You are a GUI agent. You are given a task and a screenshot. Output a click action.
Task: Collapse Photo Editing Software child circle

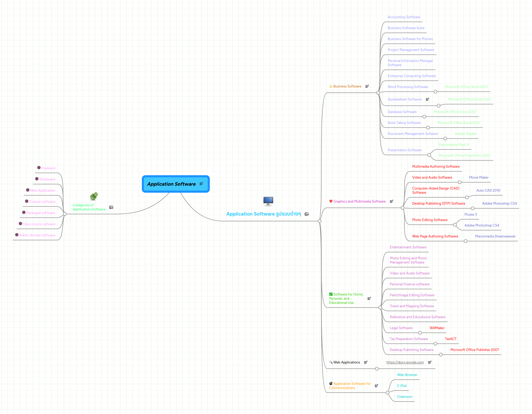click(455, 225)
